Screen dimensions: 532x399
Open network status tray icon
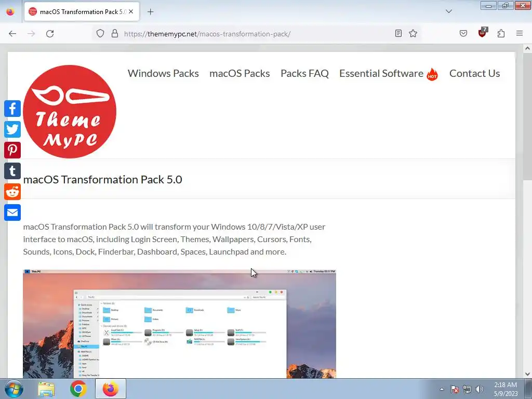(467, 389)
